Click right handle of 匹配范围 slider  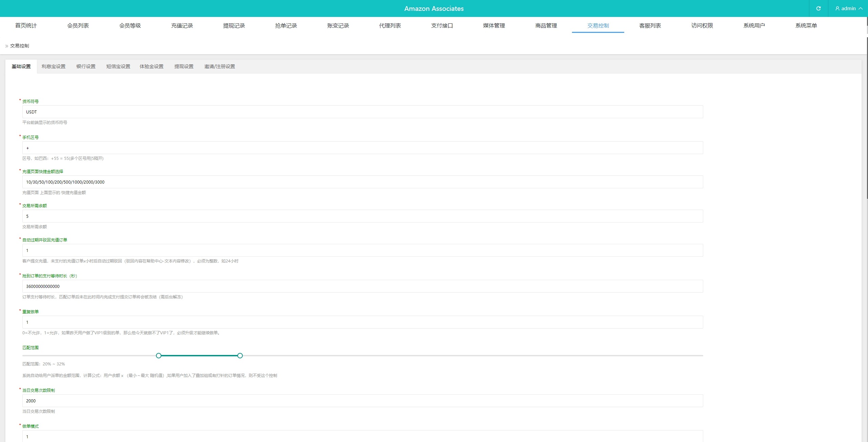[x=240, y=356]
